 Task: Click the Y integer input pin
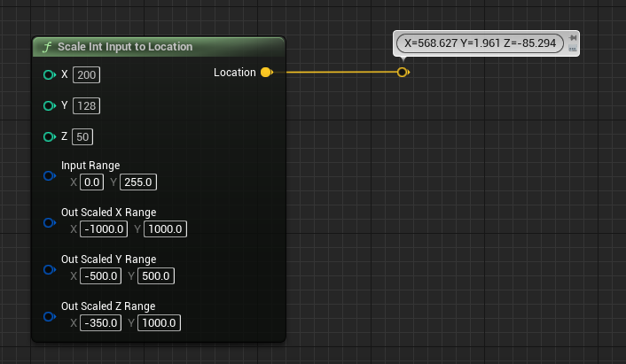[x=49, y=106]
